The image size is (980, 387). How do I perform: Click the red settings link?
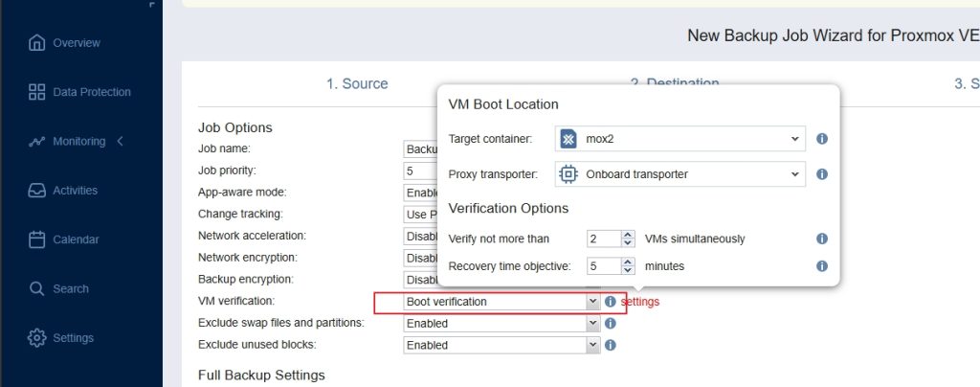point(640,302)
